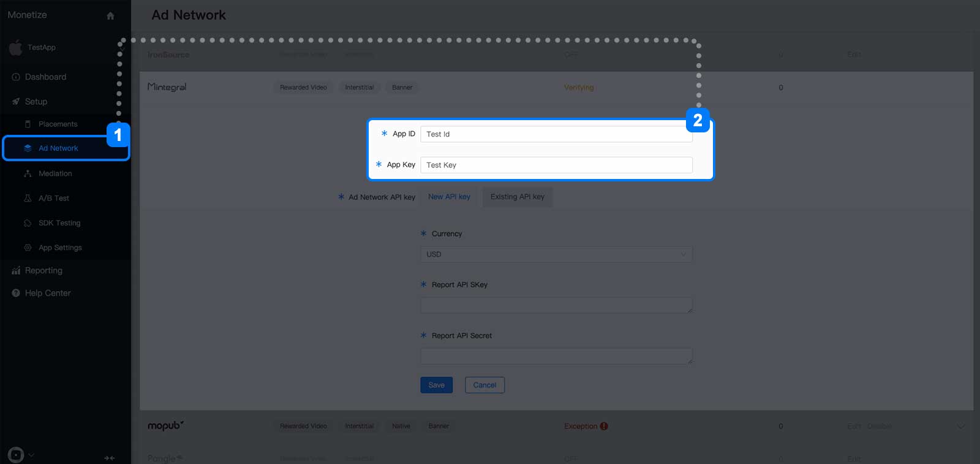Click Edit on the IronSource row
Screen dimensions: 980x464
pyautogui.click(x=854, y=55)
